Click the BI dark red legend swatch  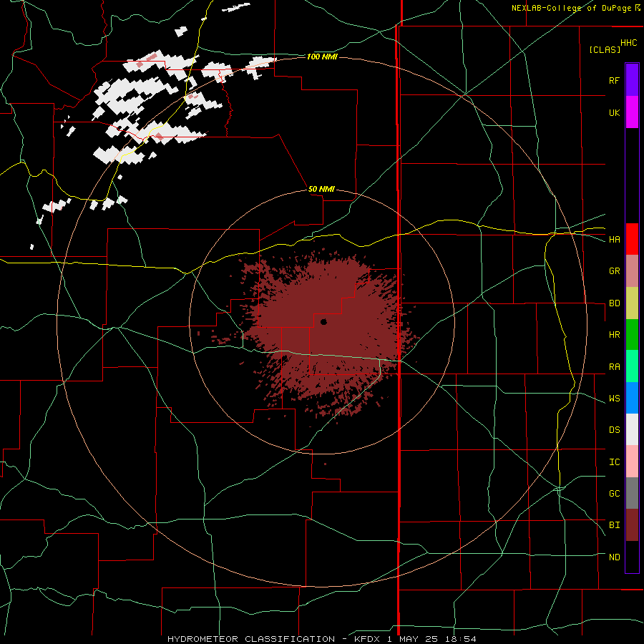point(632,525)
